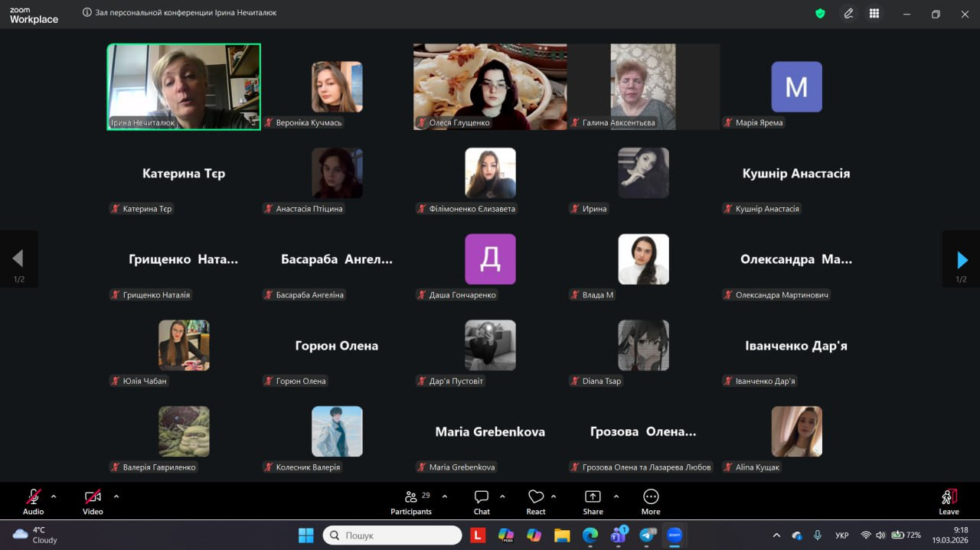
Task: Select Ірина Нечиталюк's video tile
Action: point(184,86)
